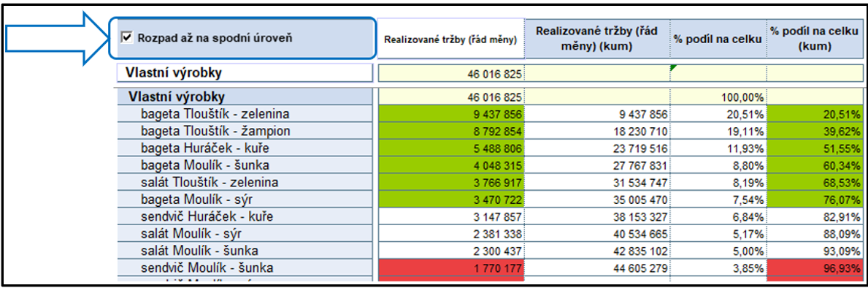Viewport: 868px width, 288px height.
Task: Click the shaded 'Vlastní výrobky' group row
Action: [244, 97]
